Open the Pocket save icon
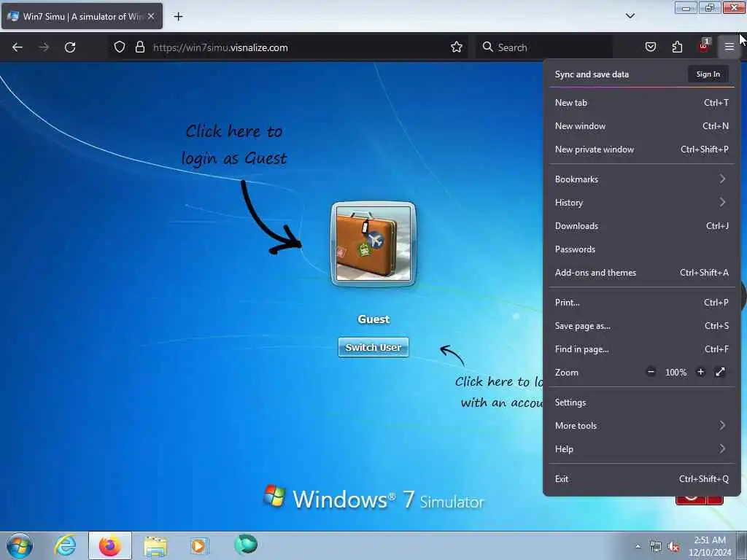 pos(651,47)
